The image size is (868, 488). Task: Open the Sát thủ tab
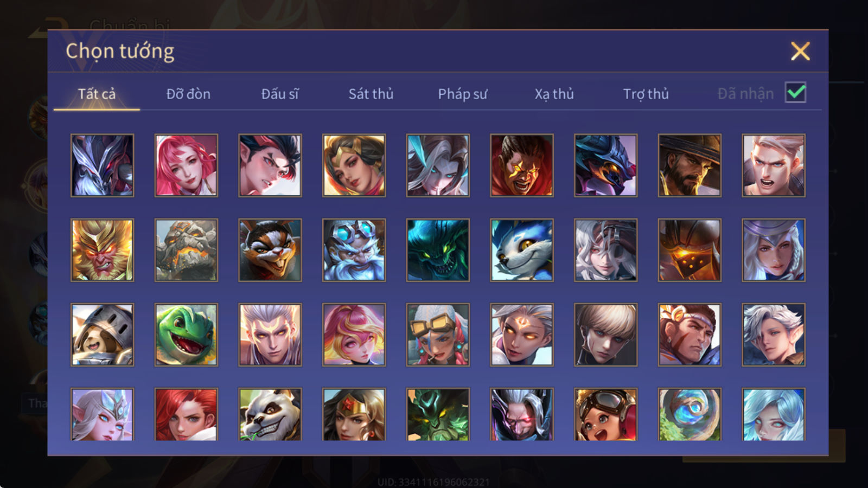point(371,94)
